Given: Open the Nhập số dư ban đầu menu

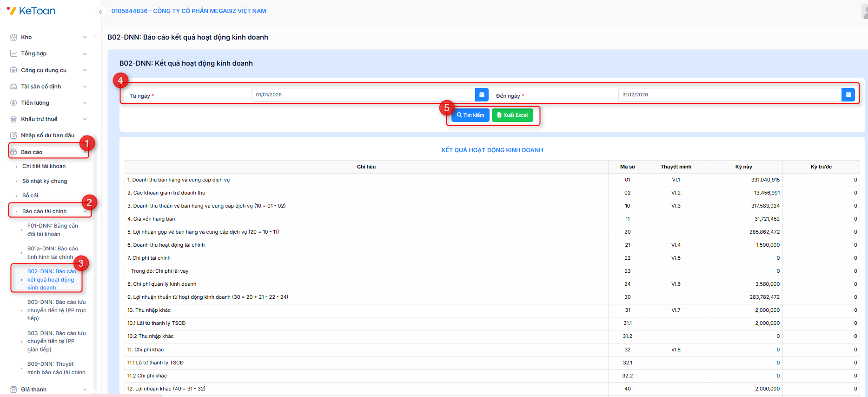Looking at the screenshot, I should (47, 135).
